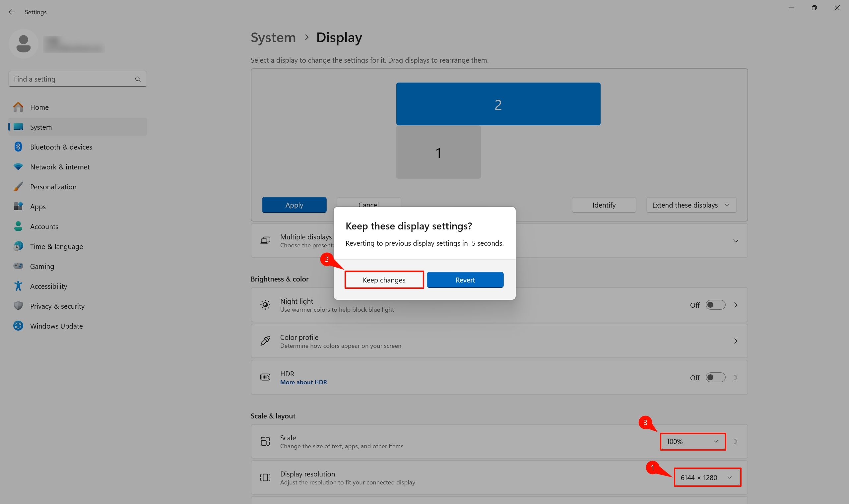Viewport: 849px width, 504px height.
Task: Open Display resolution 6144 × 1280 dropdown
Action: pos(707,477)
